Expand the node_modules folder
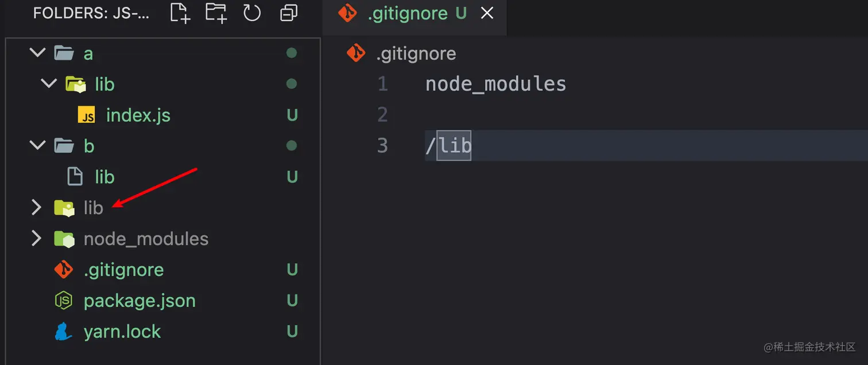This screenshot has height=365, width=868. tap(36, 239)
